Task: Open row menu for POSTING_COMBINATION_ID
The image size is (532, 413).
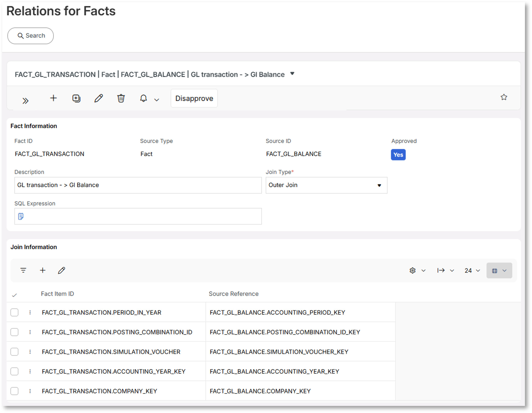Action: pyautogui.click(x=30, y=332)
